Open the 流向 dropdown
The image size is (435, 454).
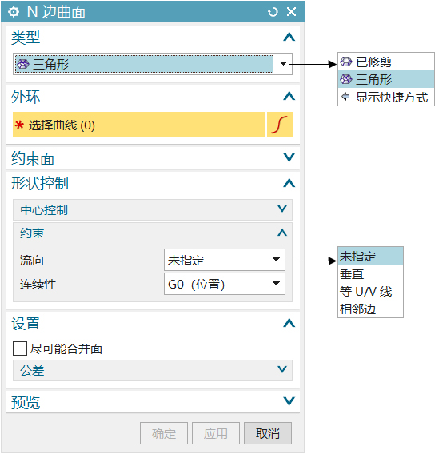pyautogui.click(x=225, y=259)
